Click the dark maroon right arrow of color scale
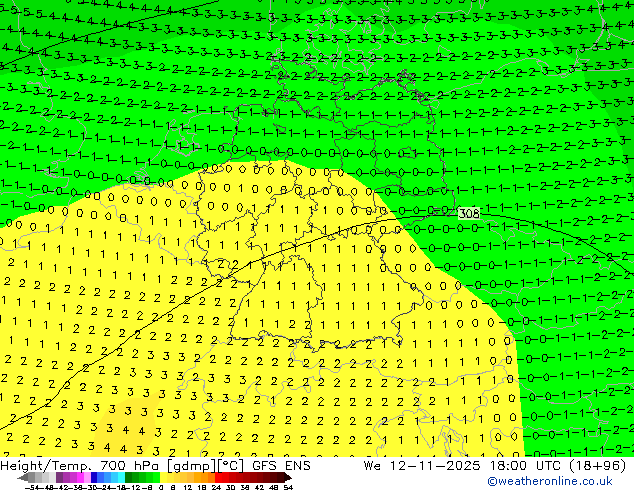634x490 pixels. point(288,477)
